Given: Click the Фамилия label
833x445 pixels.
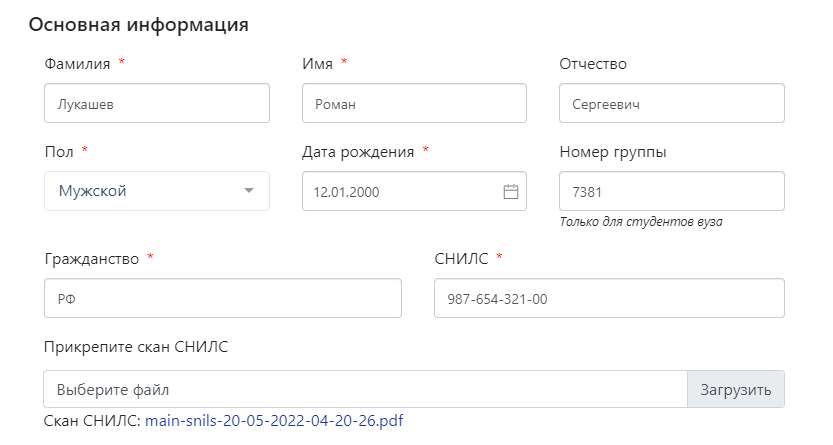Looking at the screenshot, I should click(x=78, y=64).
